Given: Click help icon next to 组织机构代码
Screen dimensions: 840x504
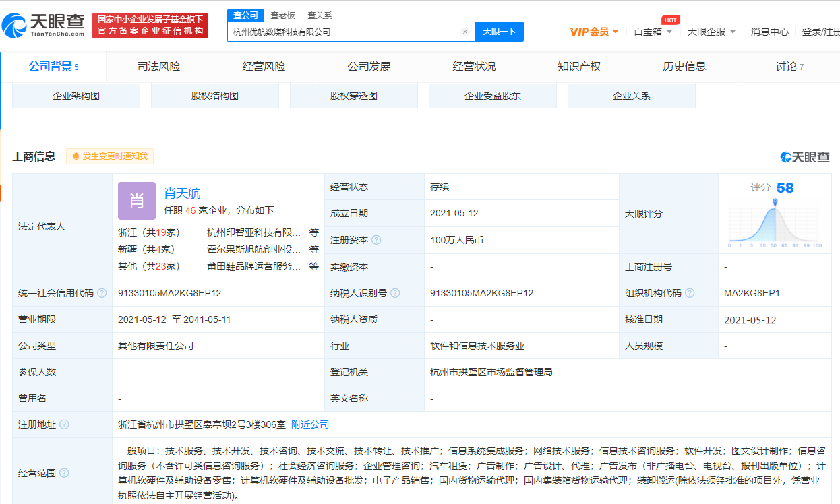Looking at the screenshot, I should pyautogui.click(x=690, y=293).
